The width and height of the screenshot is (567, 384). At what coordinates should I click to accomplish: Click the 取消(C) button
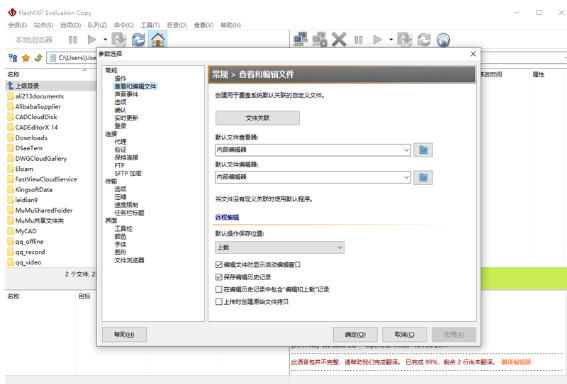tap(404, 335)
